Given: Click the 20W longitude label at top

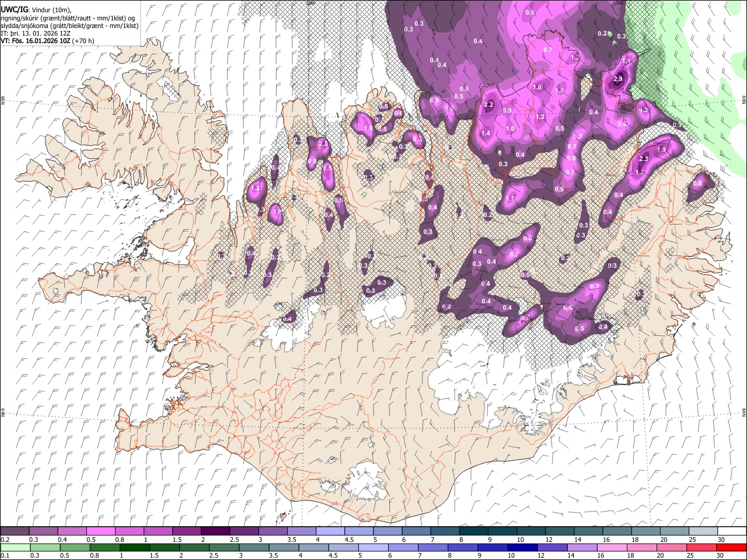Looking at the screenshot, I should pyautogui.click(x=310, y=3).
